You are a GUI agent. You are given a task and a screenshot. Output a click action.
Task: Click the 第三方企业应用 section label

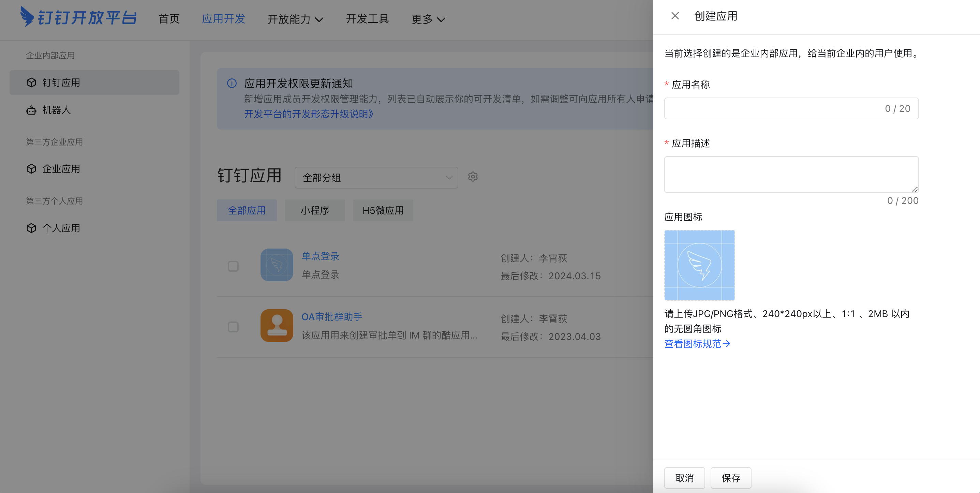tap(55, 142)
